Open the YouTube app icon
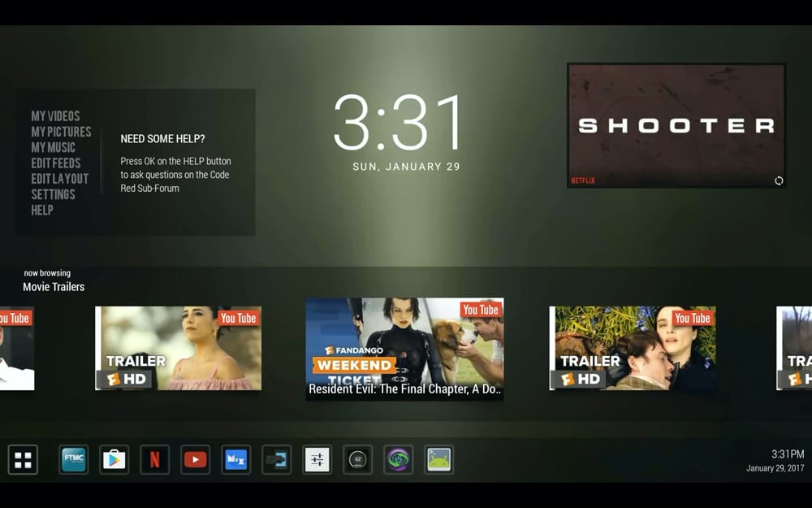The width and height of the screenshot is (812, 508). point(195,459)
